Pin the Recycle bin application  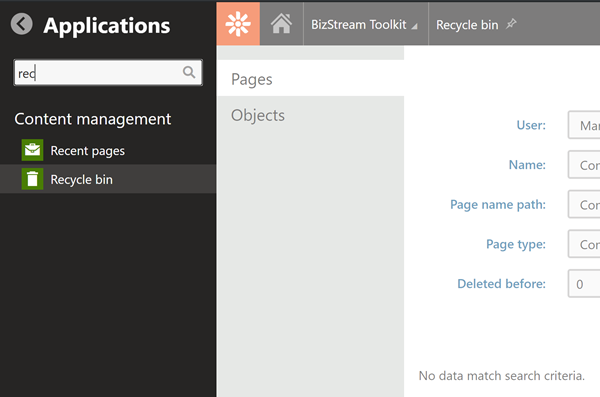coord(511,24)
